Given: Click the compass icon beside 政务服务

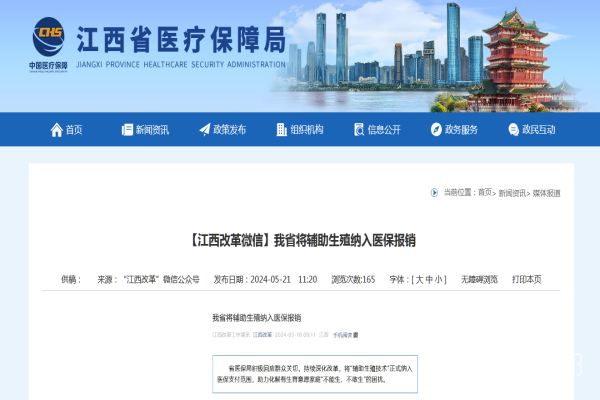Looking at the screenshot, I should pos(436,129).
